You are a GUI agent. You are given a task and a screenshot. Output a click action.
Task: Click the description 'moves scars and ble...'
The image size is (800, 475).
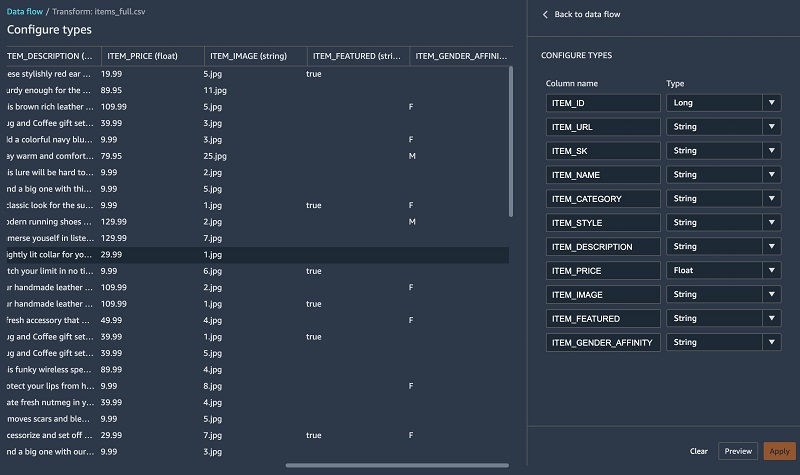[48, 419]
